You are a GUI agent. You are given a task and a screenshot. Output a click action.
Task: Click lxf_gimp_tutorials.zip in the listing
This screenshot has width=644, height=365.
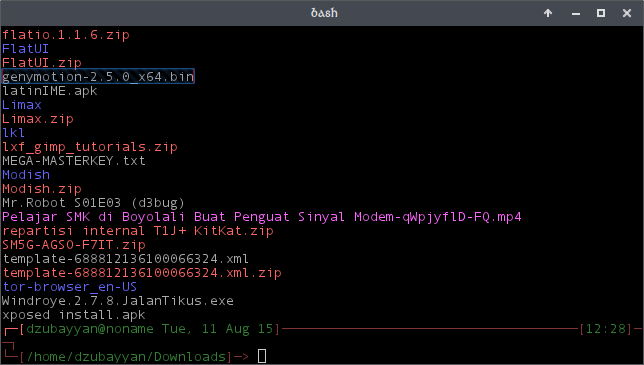tap(90, 147)
